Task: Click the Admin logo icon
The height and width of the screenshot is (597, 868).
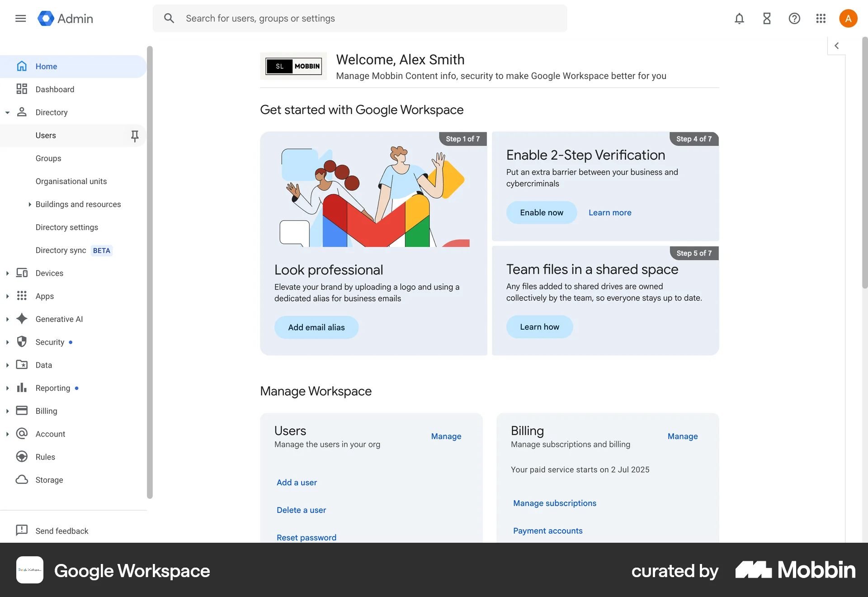Action: [x=46, y=19]
